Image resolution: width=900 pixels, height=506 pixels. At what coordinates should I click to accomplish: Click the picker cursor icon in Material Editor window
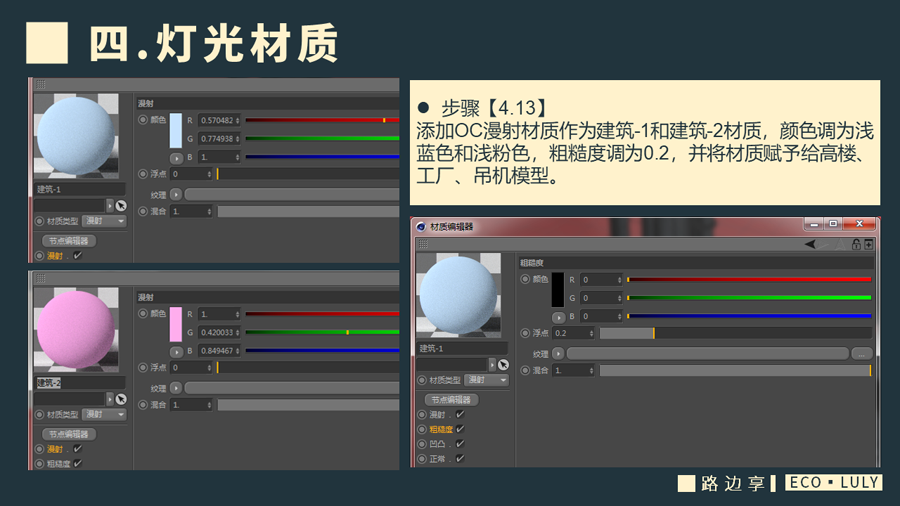pos(503,365)
